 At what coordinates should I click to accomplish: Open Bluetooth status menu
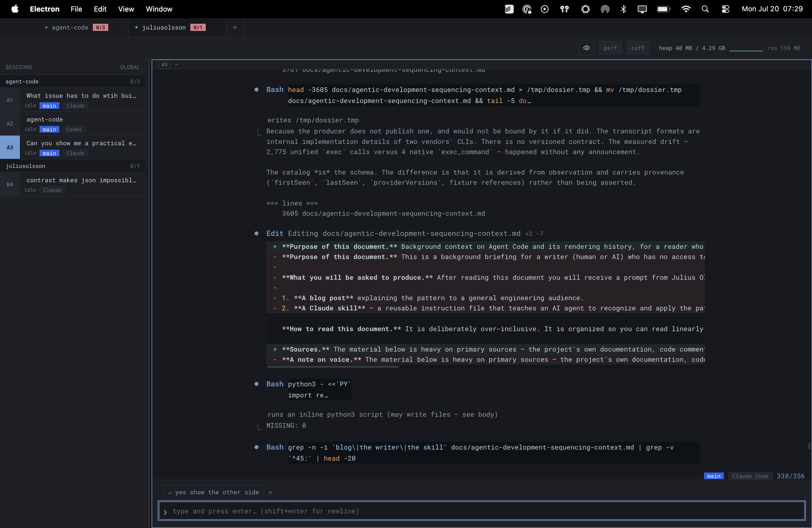tap(623, 9)
